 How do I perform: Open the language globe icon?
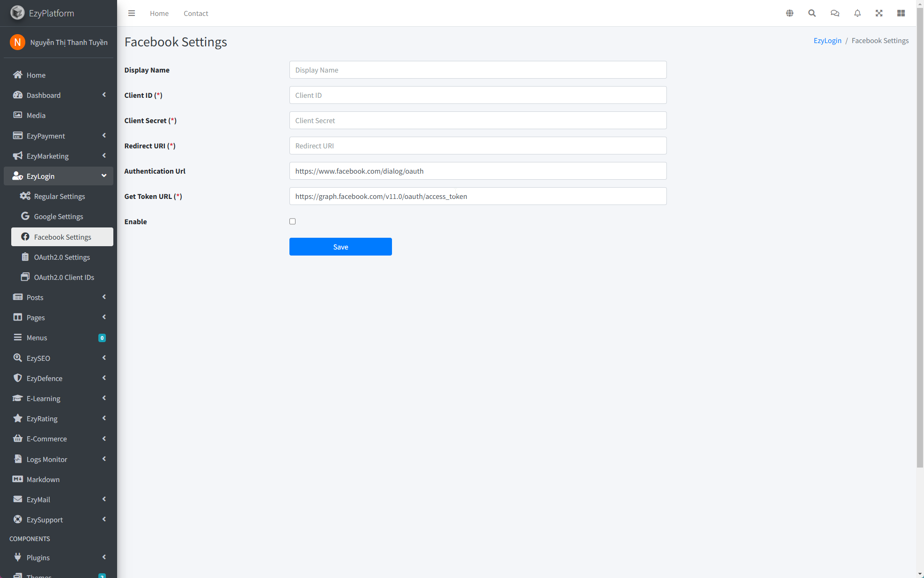[790, 13]
